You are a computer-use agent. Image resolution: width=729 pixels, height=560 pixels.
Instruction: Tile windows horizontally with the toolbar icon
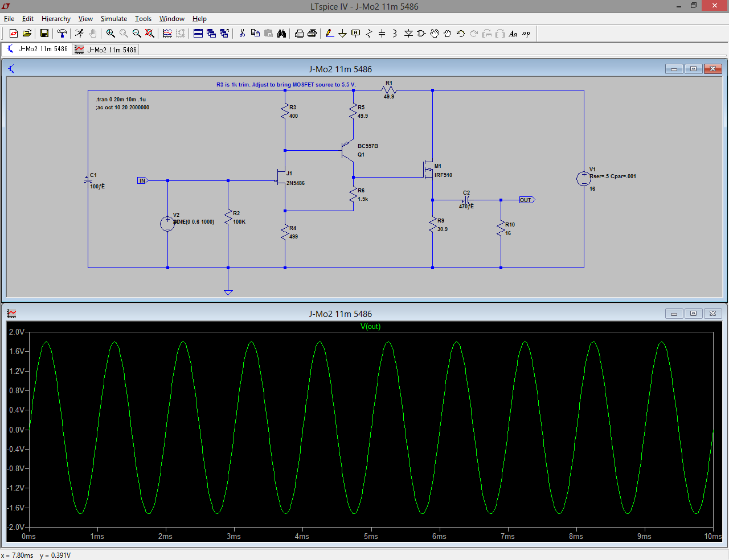pyautogui.click(x=198, y=34)
